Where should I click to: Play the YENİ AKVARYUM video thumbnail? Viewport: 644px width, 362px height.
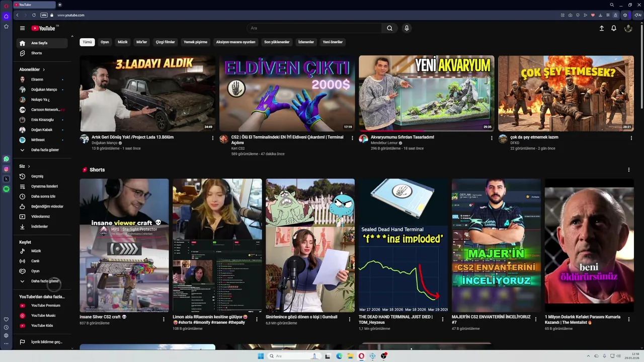point(426,94)
